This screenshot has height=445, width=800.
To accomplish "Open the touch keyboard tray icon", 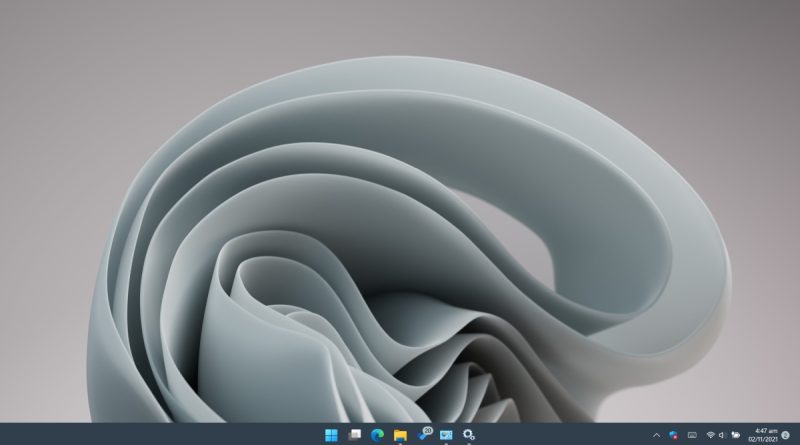I will tap(692, 435).
